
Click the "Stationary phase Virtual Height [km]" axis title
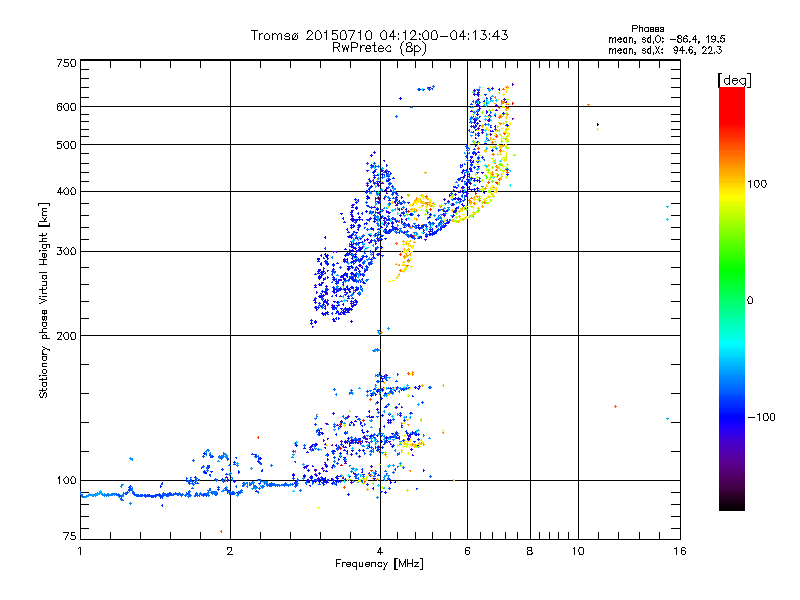pos(43,300)
